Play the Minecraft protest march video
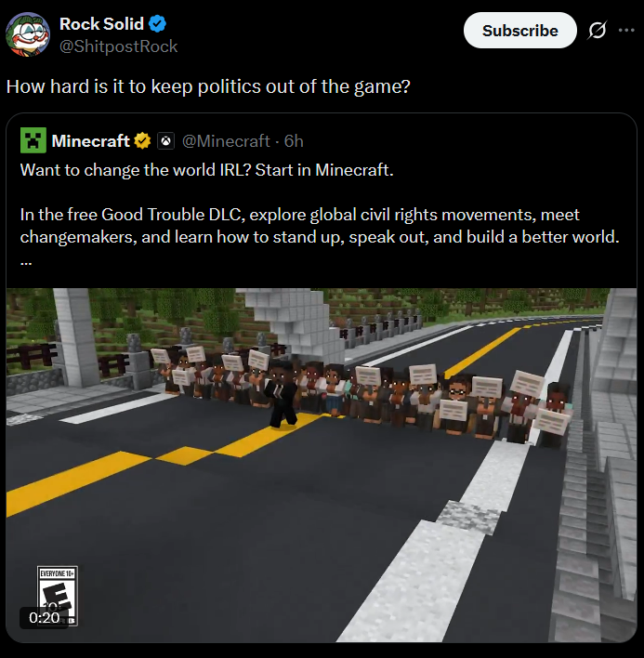Screen dimensions: 644x658 coord(322,465)
